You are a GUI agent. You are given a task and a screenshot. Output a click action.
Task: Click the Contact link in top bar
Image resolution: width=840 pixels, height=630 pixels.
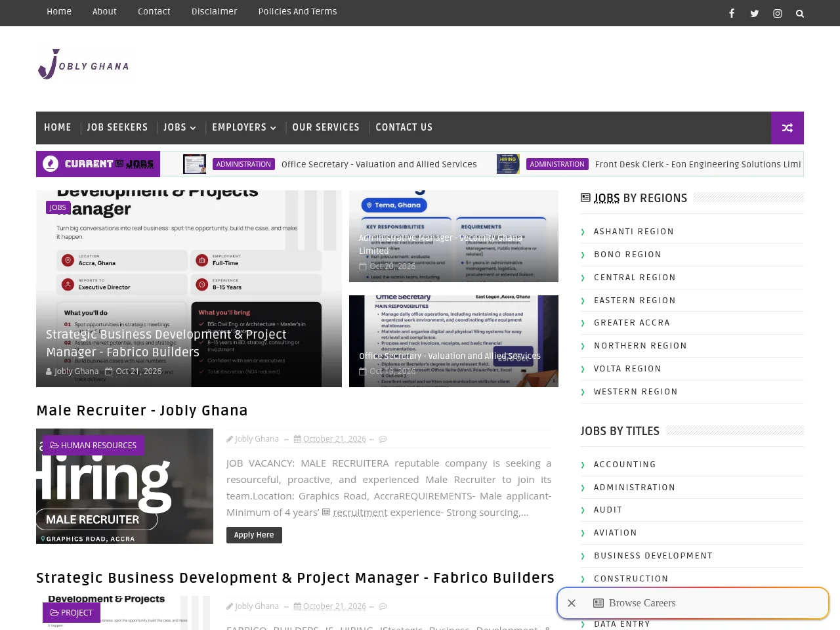pos(154,11)
